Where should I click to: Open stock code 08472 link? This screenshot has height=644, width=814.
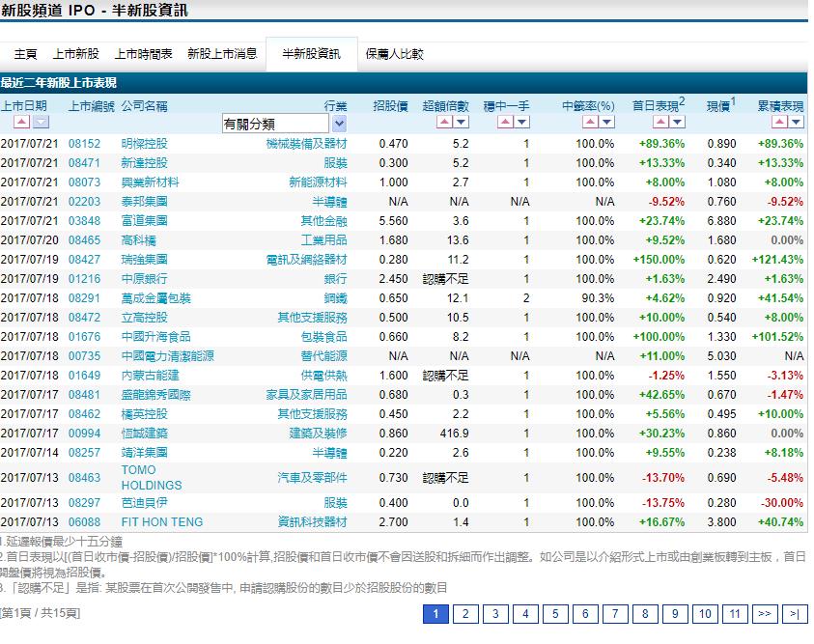click(84, 318)
